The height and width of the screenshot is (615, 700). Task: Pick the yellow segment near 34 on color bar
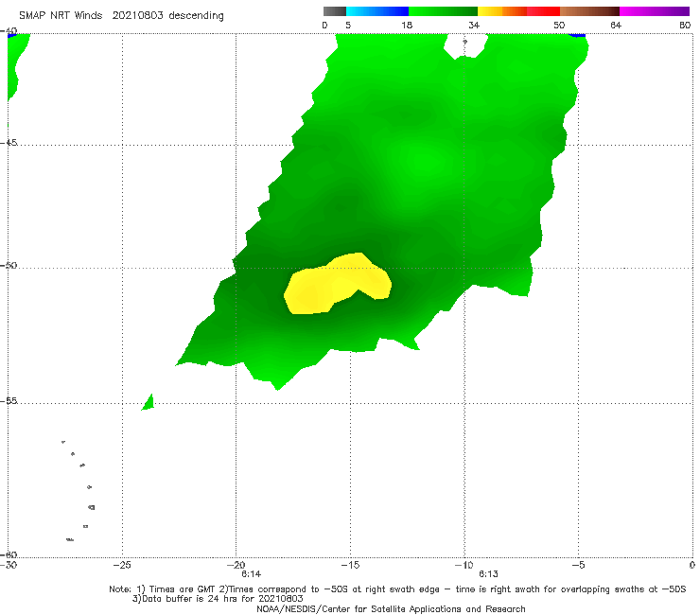pyautogui.click(x=490, y=11)
